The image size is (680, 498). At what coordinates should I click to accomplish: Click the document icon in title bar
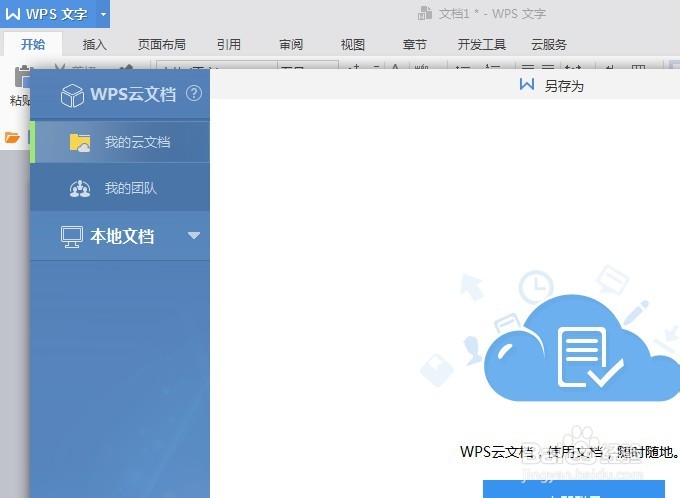click(425, 13)
